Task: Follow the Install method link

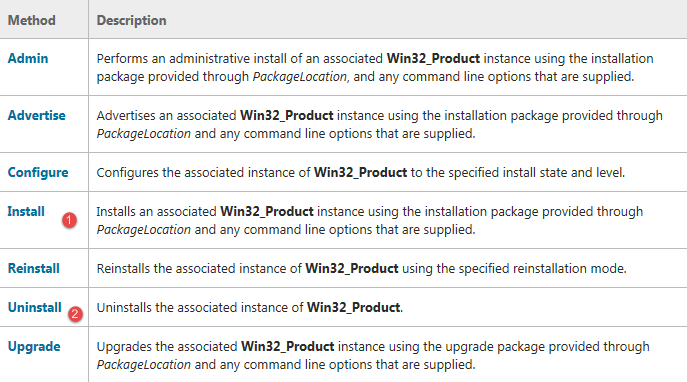Action: 26,211
